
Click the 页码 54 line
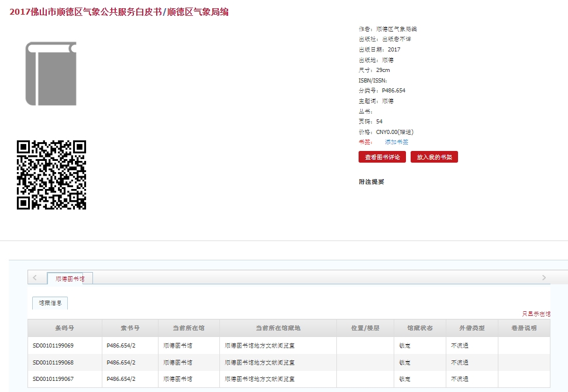(x=370, y=122)
